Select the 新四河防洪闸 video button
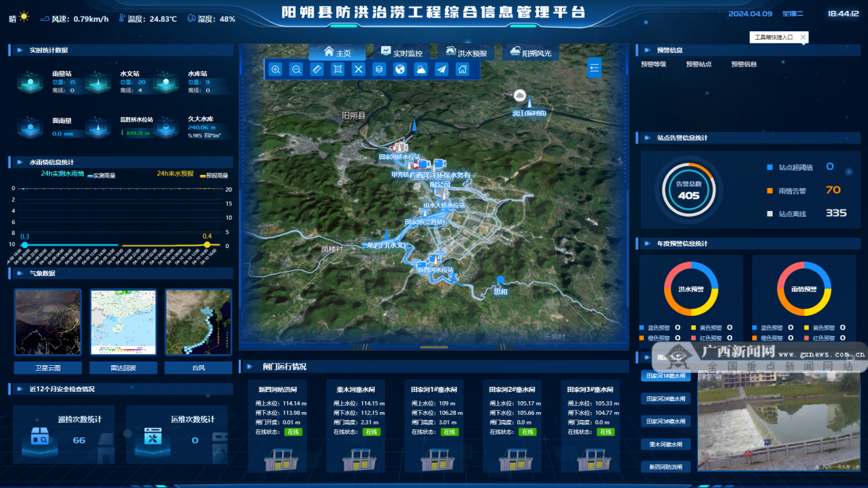 (x=666, y=466)
